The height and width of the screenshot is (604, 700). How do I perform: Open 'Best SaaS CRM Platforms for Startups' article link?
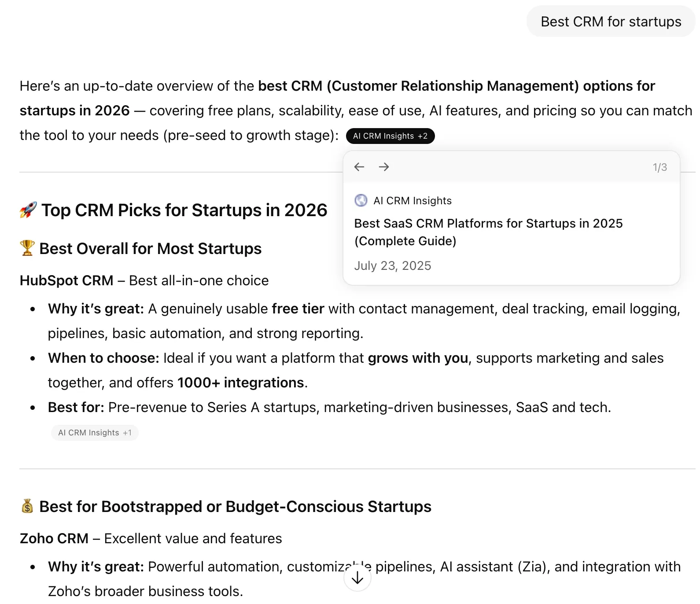pyautogui.click(x=488, y=232)
